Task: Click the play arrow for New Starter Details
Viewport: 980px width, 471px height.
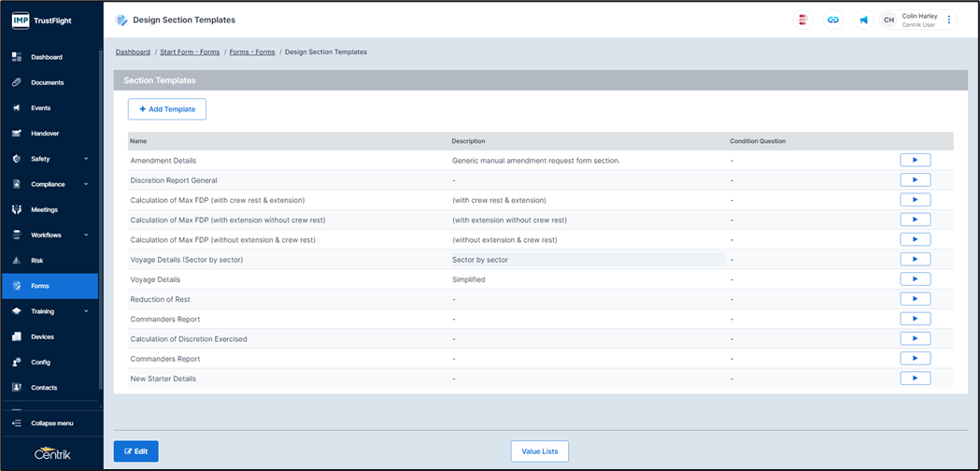Action: (x=915, y=378)
